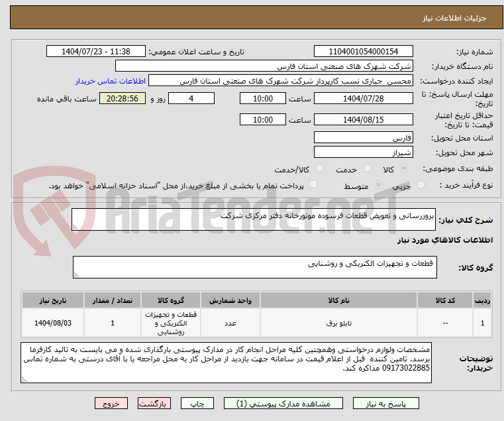Click the resize handle of شرح کلی نیاز box
The image size is (504, 421).
pos(75,227)
